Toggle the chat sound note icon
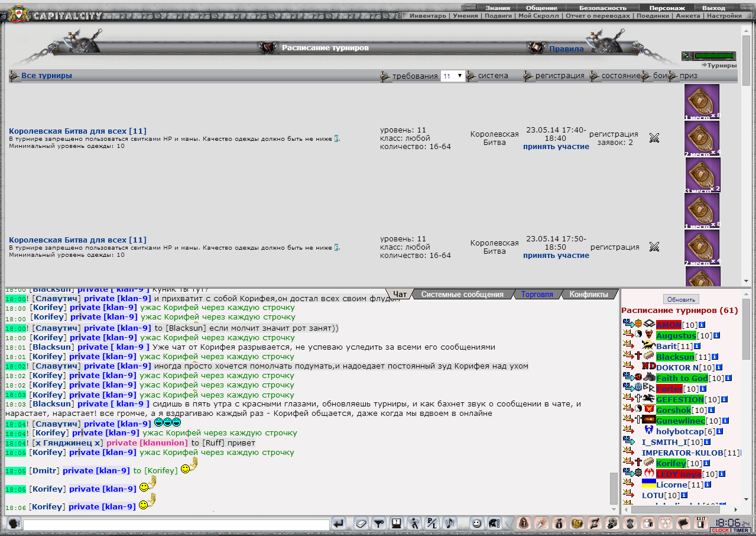 click(x=450, y=524)
